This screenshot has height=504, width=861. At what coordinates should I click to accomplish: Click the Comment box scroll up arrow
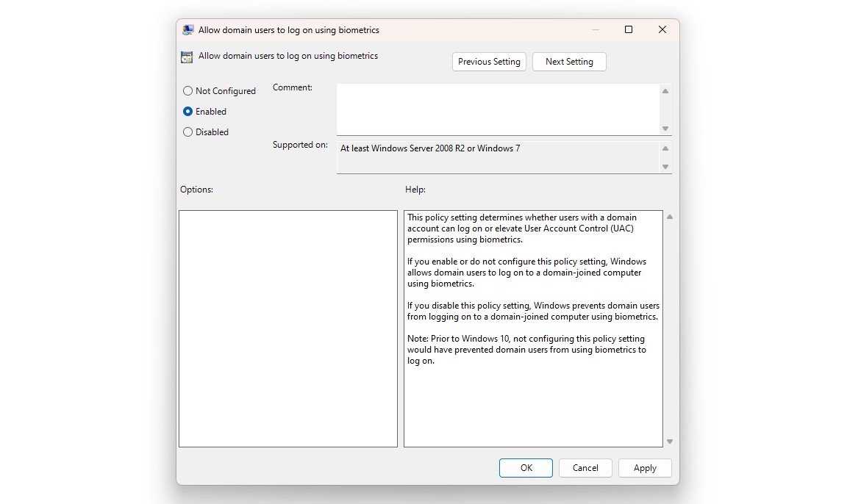(x=665, y=91)
